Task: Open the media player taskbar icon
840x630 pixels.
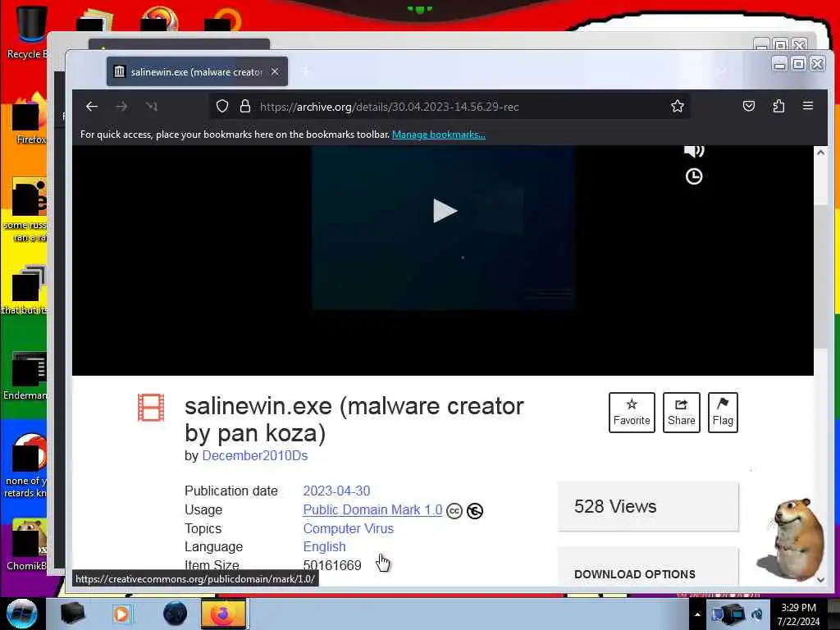Action: point(121,614)
